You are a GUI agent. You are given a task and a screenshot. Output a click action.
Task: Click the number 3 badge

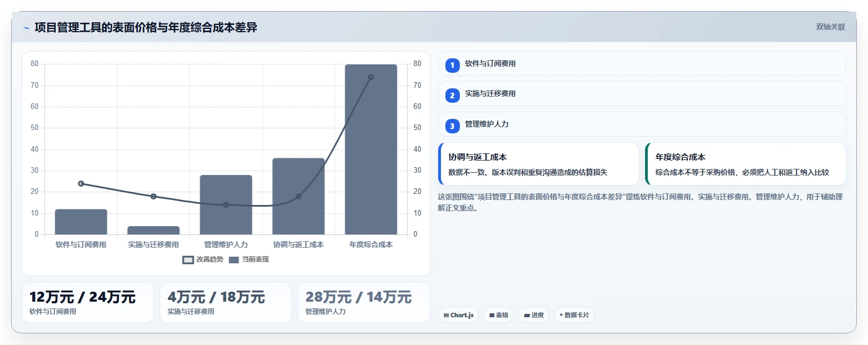pyautogui.click(x=452, y=126)
